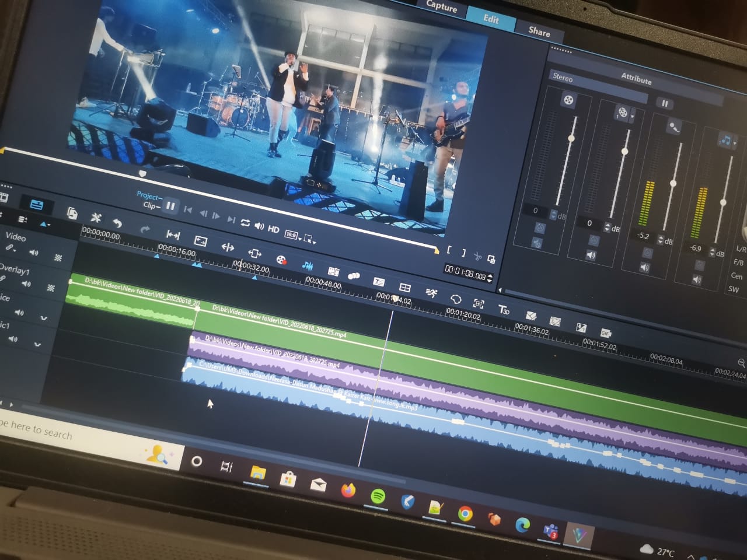Toggle the Overlay1 track transparency checkerboard

51,288
